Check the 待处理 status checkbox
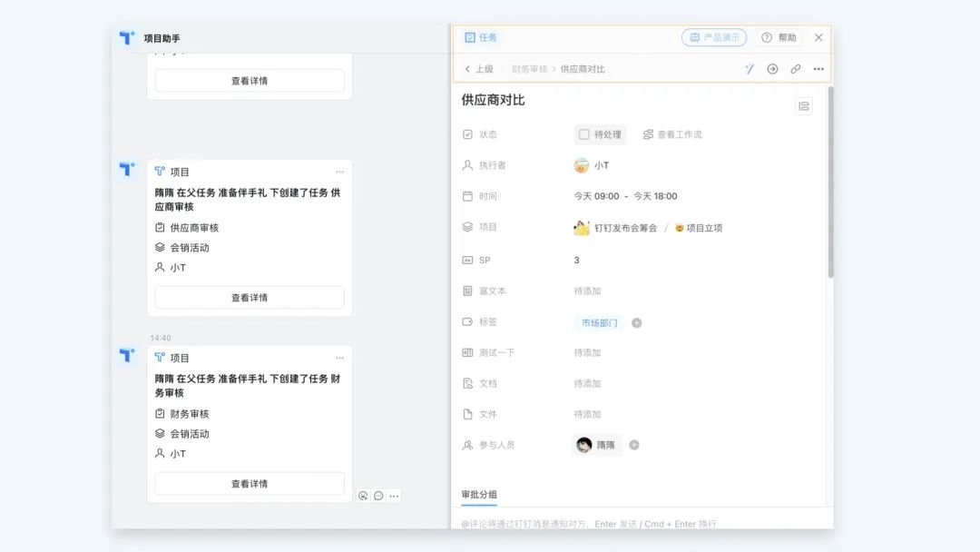Viewport: 980px width, 552px height. coord(584,134)
